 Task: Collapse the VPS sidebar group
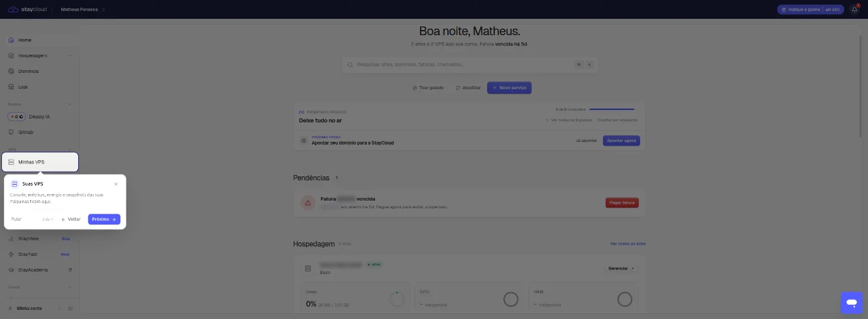(70, 149)
